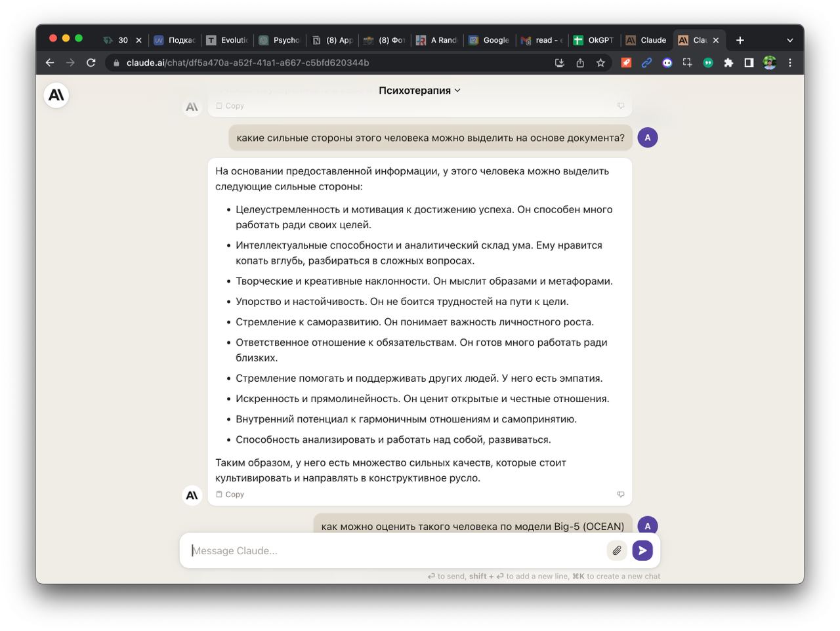
Task: Open the green quote extension icon
Action: (708, 62)
